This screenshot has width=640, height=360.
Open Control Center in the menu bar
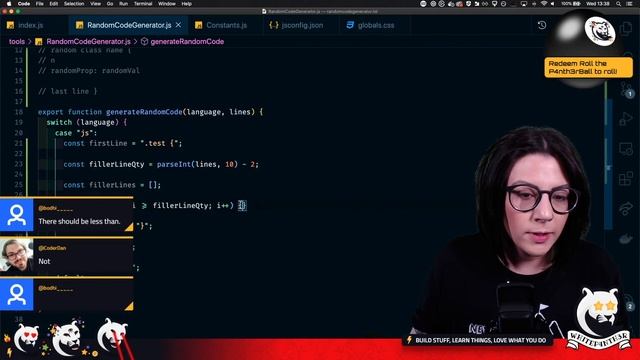pos(629,4)
